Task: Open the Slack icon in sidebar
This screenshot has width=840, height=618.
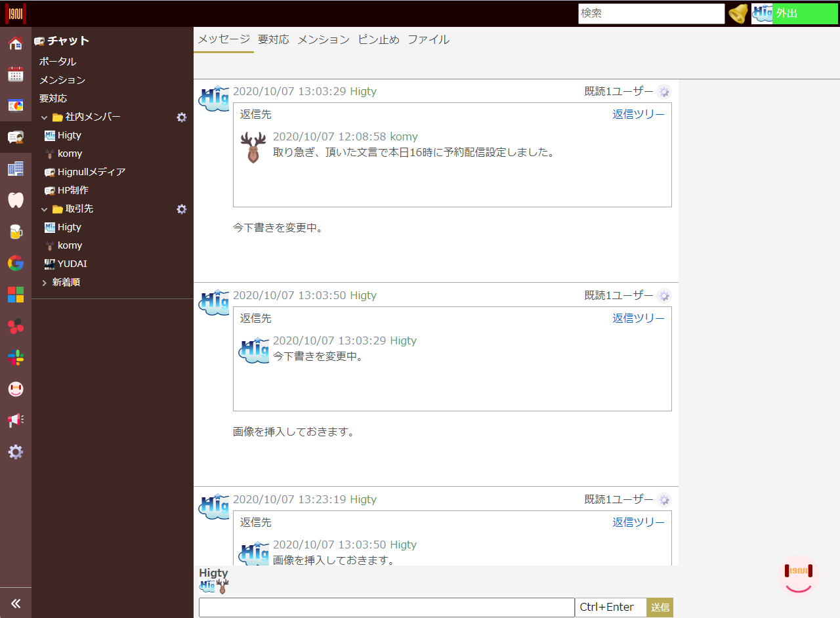Action: pos(16,358)
